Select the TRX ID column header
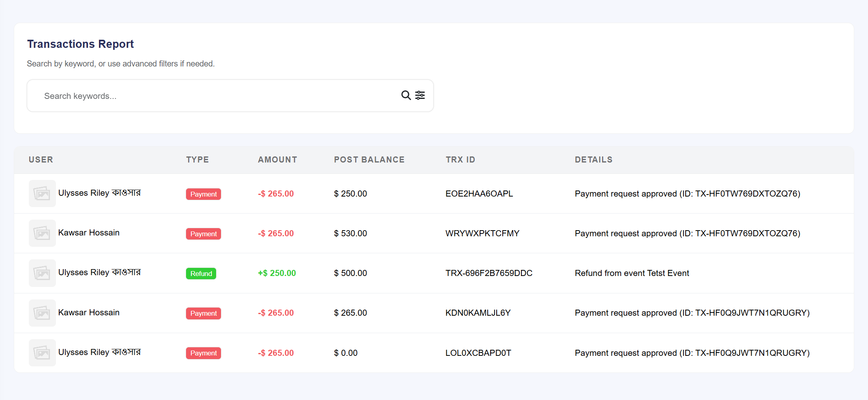 tap(461, 159)
